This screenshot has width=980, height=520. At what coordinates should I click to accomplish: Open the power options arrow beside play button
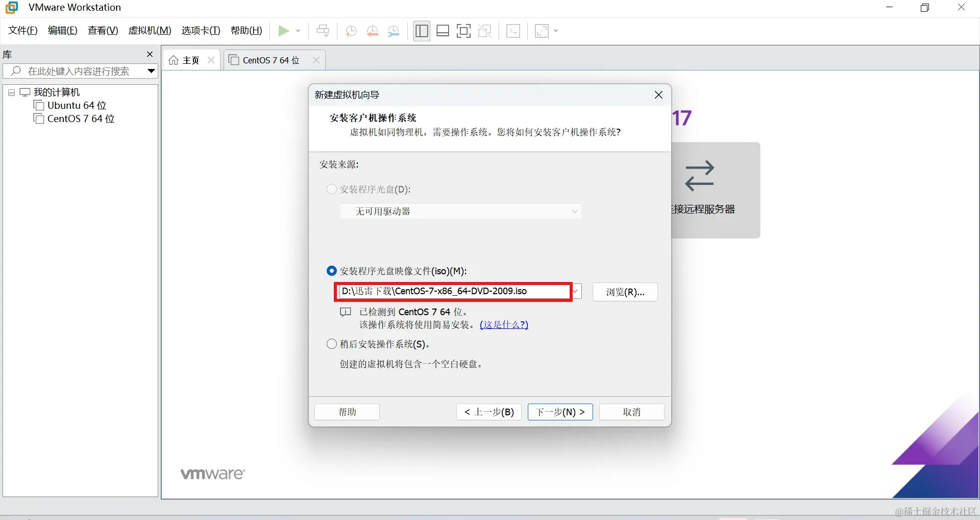(x=298, y=31)
